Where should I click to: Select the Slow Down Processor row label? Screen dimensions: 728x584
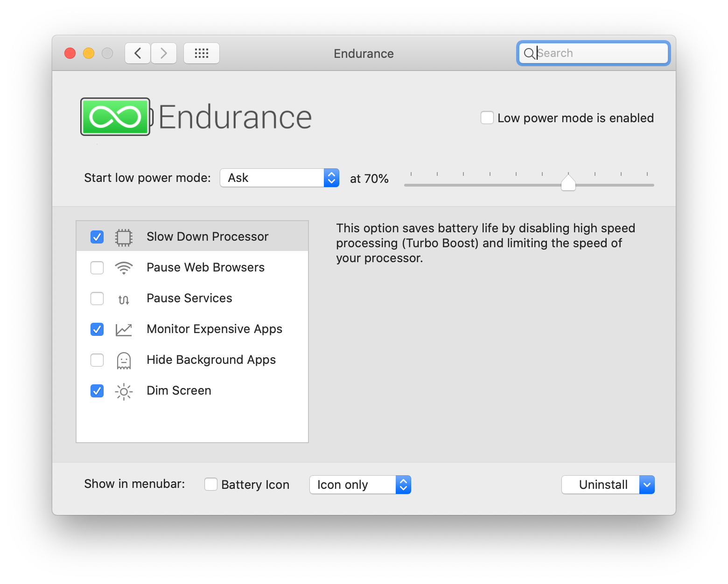tap(208, 236)
